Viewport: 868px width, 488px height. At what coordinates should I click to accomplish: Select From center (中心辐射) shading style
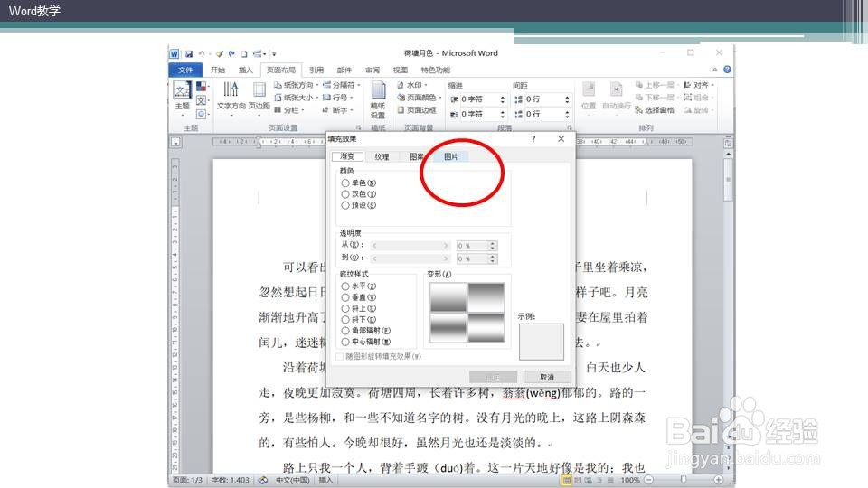(344, 342)
